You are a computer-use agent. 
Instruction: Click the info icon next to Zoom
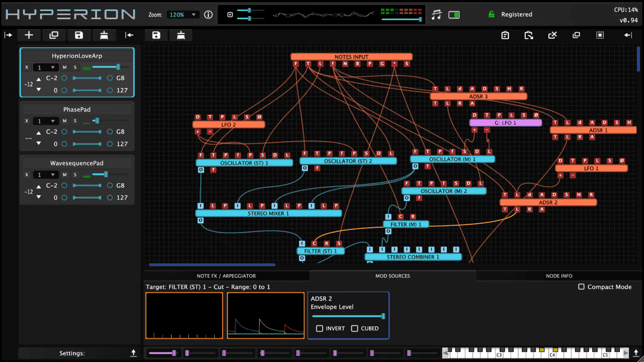[x=208, y=15]
